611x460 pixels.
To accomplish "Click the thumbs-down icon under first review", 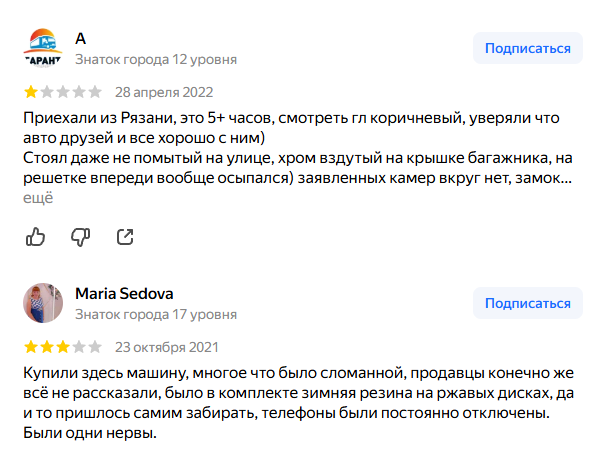I will pos(81,237).
